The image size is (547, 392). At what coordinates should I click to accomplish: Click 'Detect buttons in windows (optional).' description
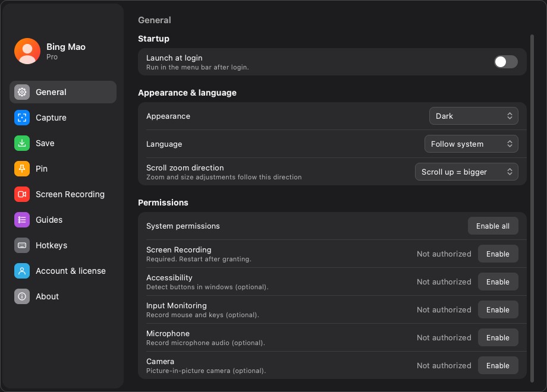click(x=208, y=287)
